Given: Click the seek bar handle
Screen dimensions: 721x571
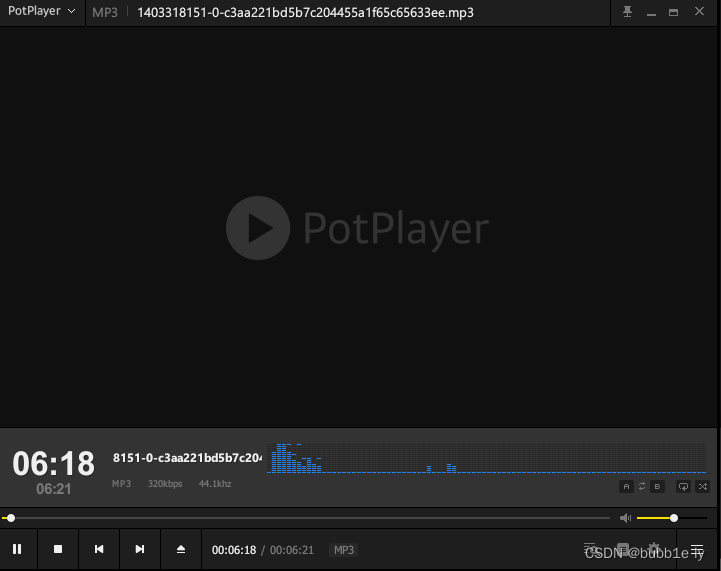Looking at the screenshot, I should pyautogui.click(x=11, y=518).
